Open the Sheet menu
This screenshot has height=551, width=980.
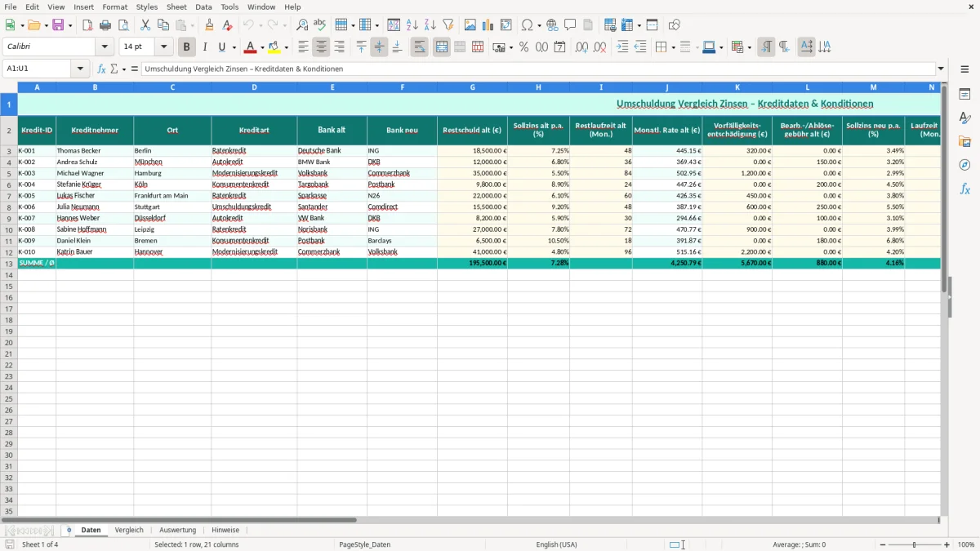[176, 7]
